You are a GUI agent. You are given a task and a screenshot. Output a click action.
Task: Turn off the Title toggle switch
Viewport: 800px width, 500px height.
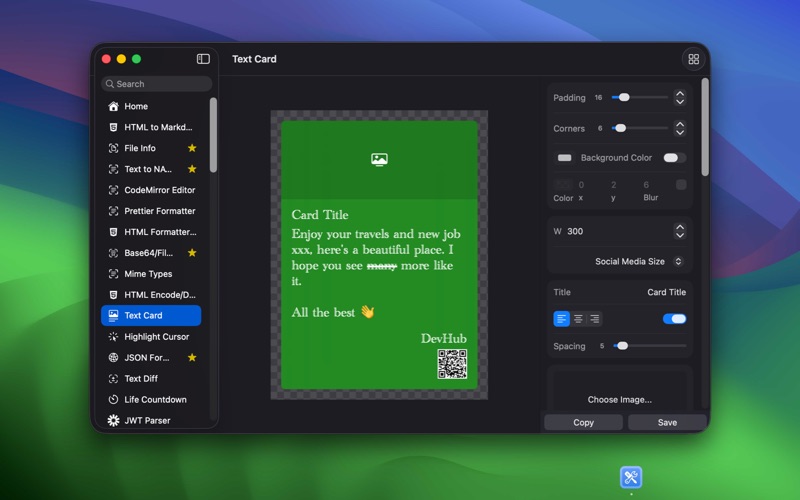675,319
